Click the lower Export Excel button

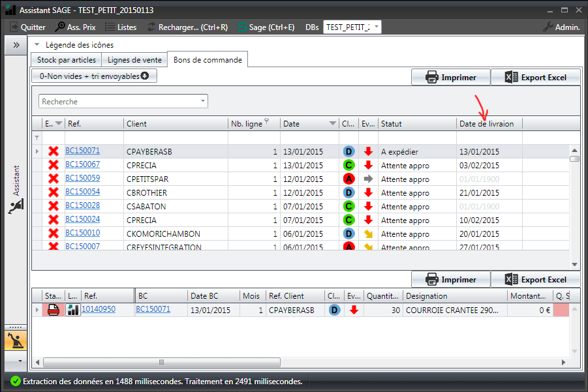pos(536,279)
